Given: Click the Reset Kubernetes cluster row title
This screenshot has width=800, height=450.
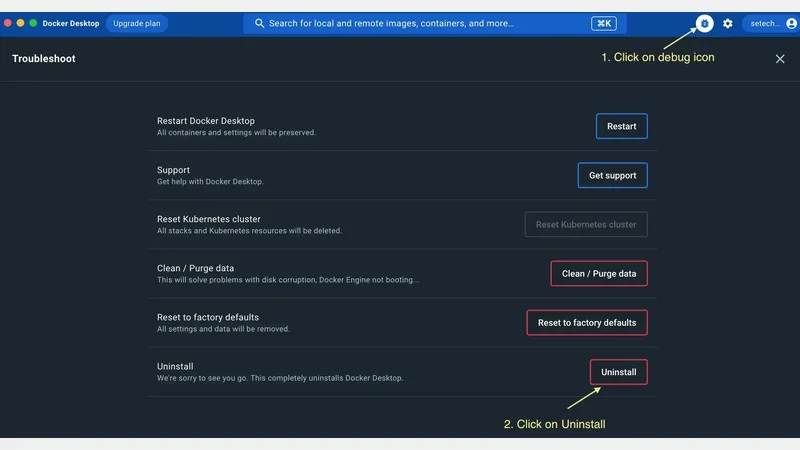Looking at the screenshot, I should pos(209,219).
